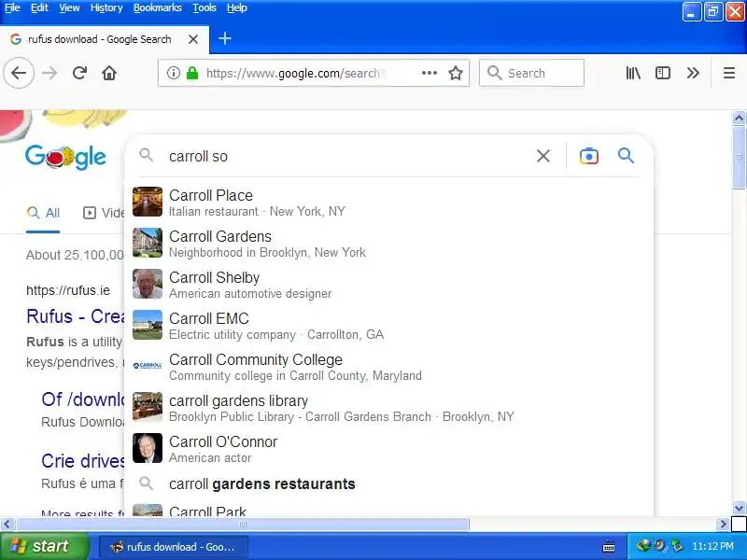Open the Help menu
The height and width of the screenshot is (560, 747).
tap(237, 7)
